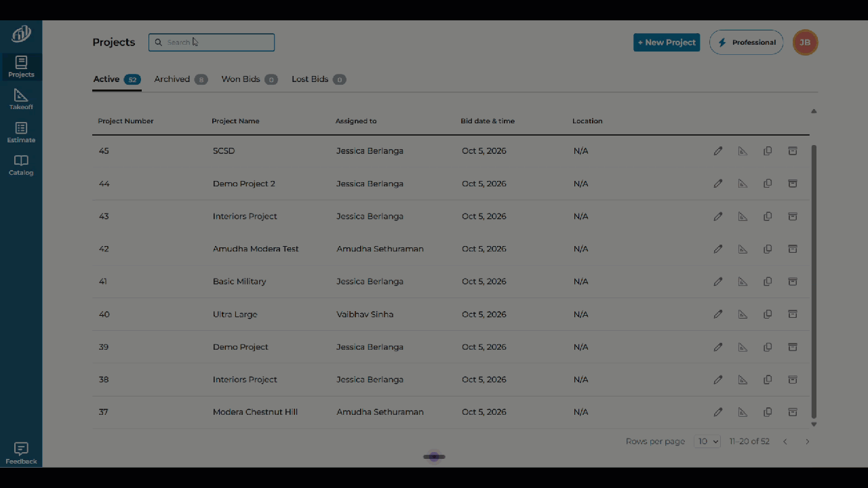The height and width of the screenshot is (488, 868).
Task: Click the table scrollbar up arrow
Action: tap(814, 111)
